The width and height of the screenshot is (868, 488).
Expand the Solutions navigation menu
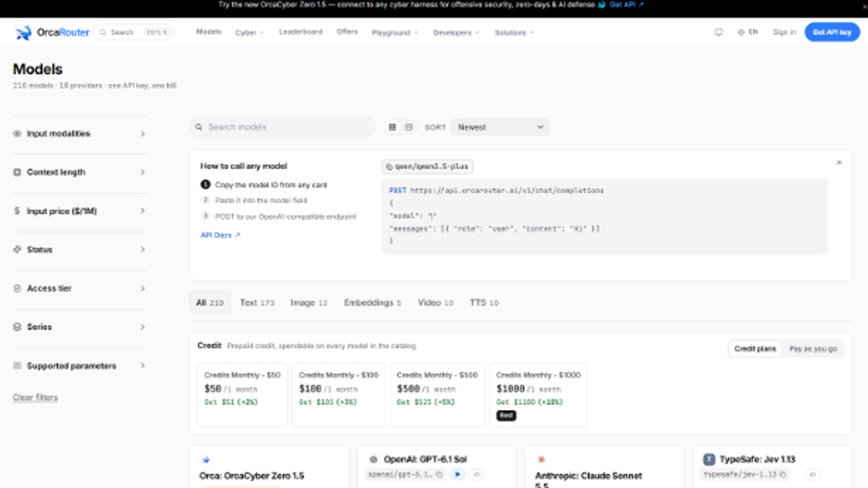click(x=515, y=32)
